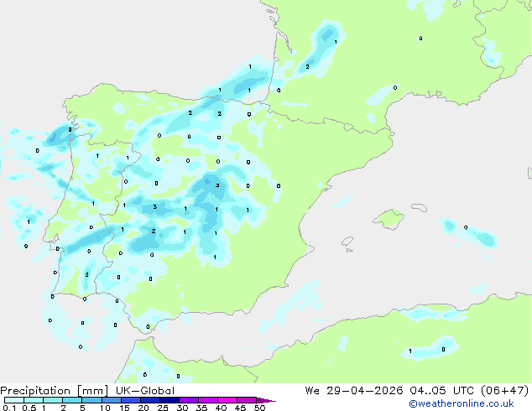Click the Ibiza island outline
The width and height of the screenshot is (532, 411).
coord(347,242)
